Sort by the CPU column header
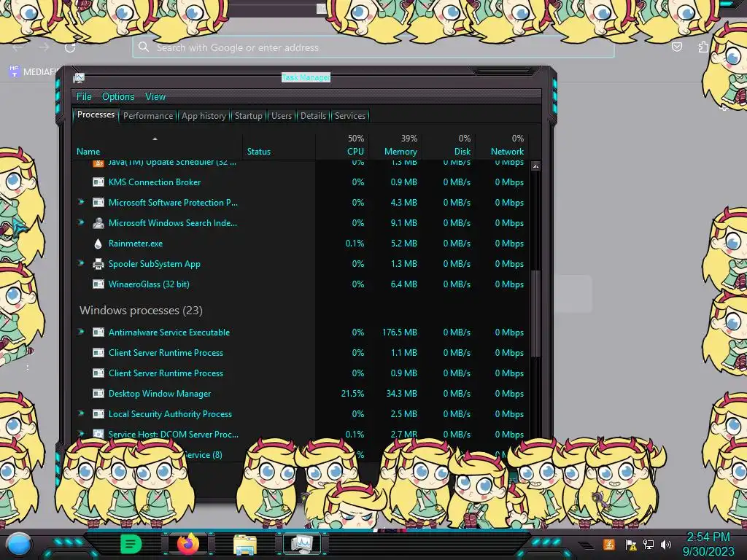This screenshot has width=747, height=560. (355, 152)
